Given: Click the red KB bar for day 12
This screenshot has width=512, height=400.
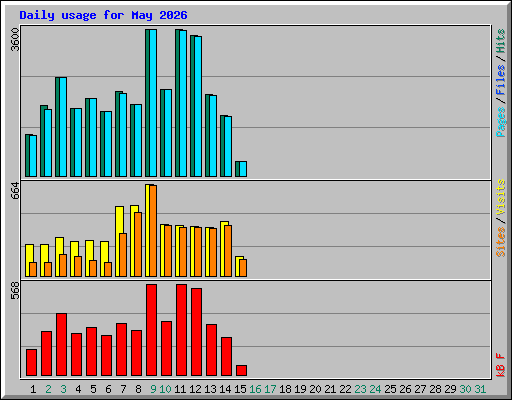Looking at the screenshot, I should (197, 332).
